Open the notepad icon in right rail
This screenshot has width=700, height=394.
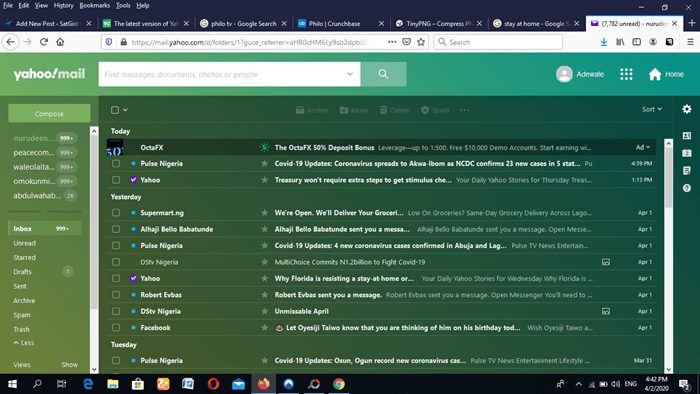click(687, 170)
